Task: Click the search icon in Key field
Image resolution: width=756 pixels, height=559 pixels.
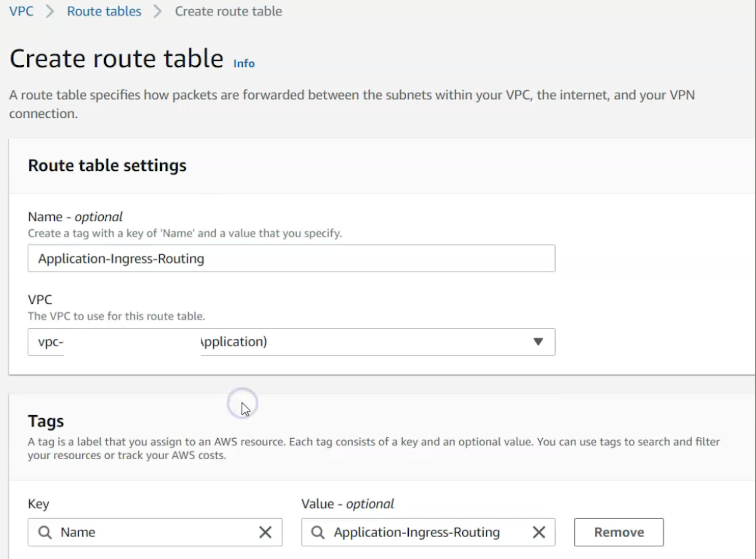Action: [45, 532]
